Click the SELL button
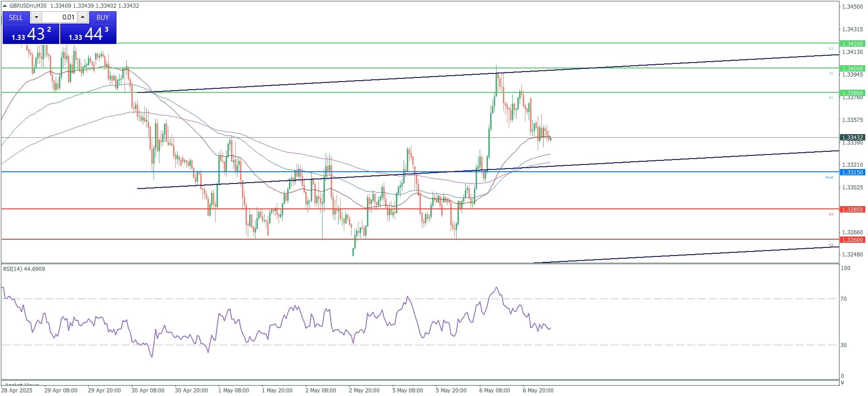Viewport: 868px width, 396px height. point(16,17)
